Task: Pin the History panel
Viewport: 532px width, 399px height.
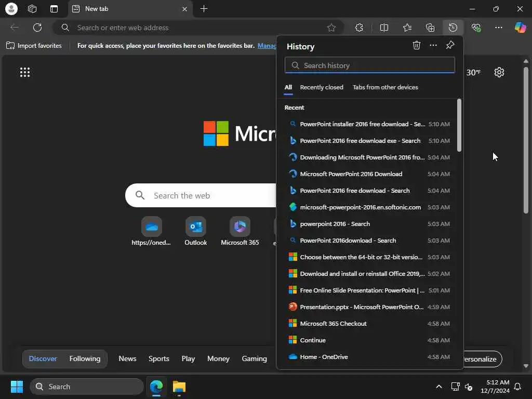Action: (x=450, y=45)
